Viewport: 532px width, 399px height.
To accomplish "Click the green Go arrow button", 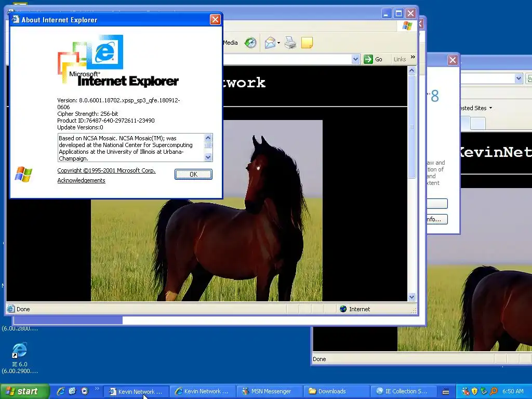I will click(x=368, y=59).
